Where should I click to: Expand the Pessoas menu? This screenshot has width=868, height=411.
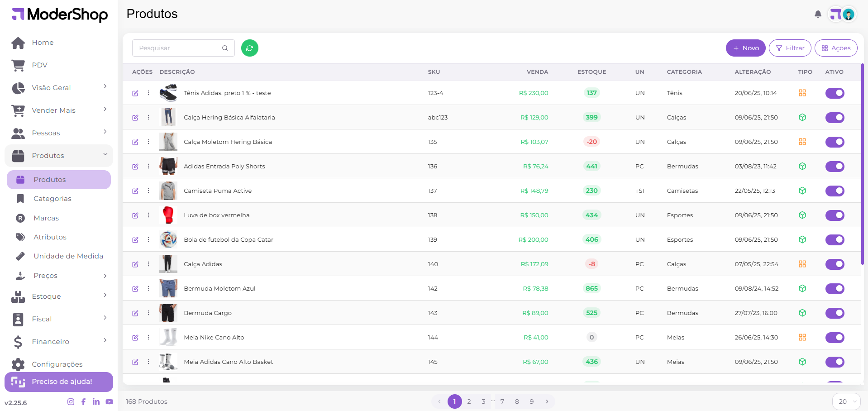[x=59, y=133]
